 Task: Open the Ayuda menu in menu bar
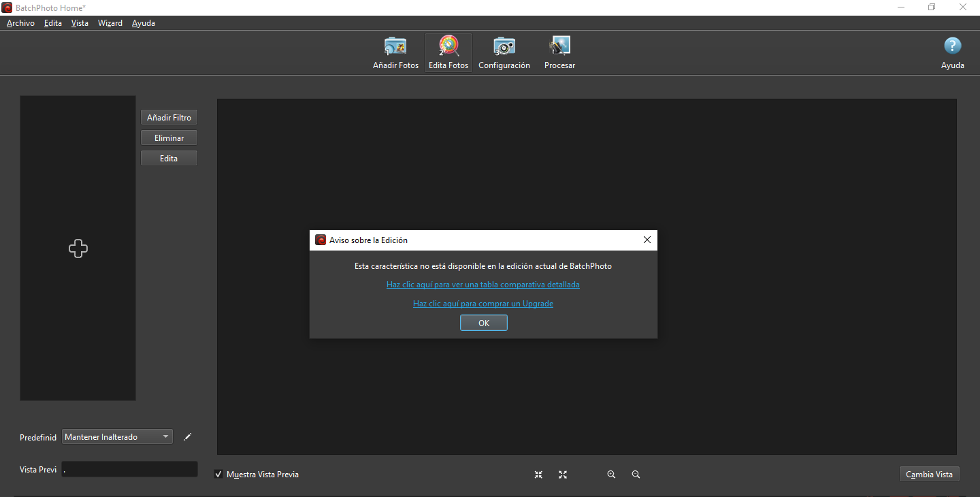(144, 23)
